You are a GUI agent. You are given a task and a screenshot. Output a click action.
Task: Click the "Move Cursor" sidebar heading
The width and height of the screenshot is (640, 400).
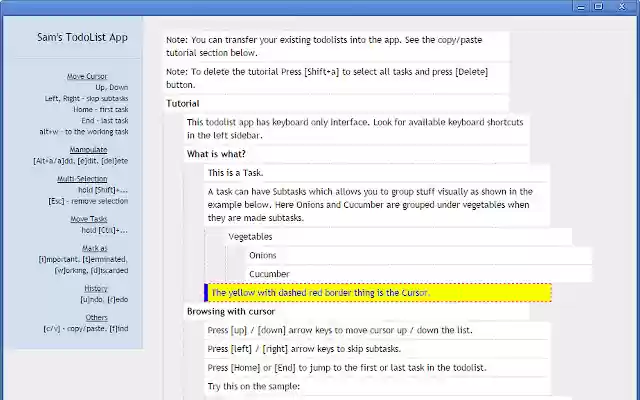(87, 76)
